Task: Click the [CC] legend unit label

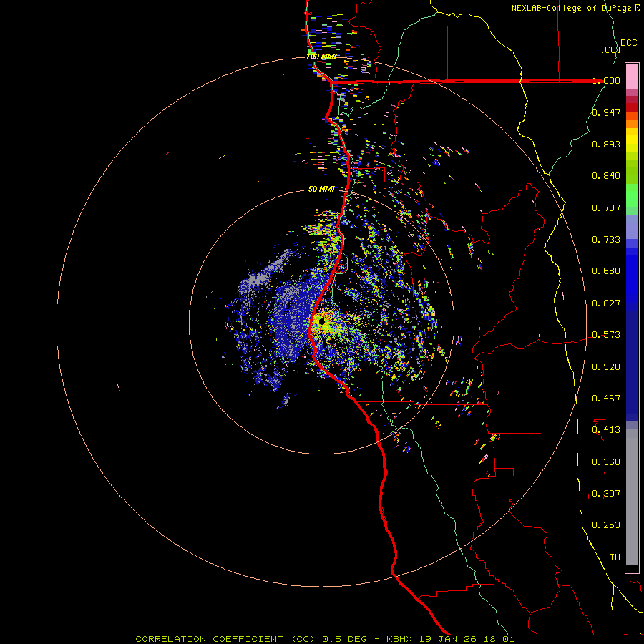Action: [x=610, y=49]
